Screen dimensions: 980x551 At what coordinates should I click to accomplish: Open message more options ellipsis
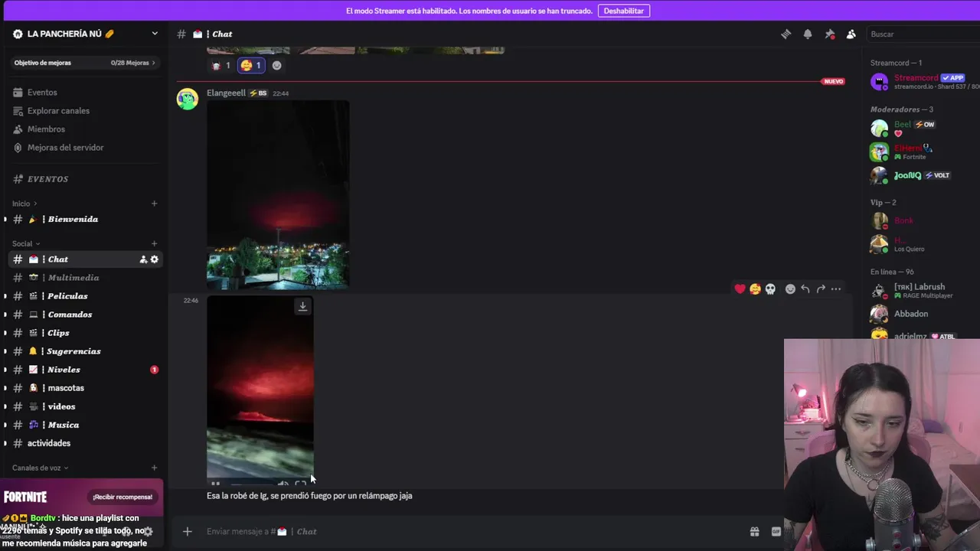point(836,289)
